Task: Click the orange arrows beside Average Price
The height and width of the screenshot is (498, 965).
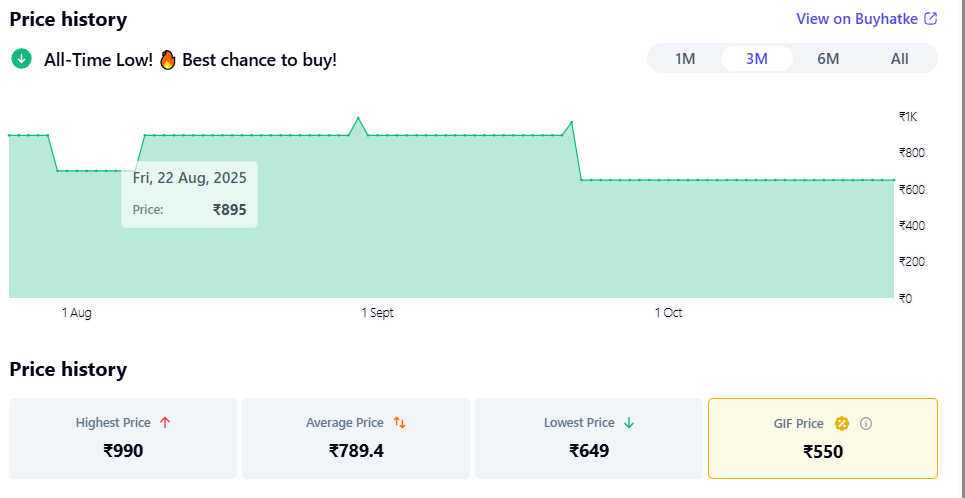Action: pyautogui.click(x=399, y=423)
